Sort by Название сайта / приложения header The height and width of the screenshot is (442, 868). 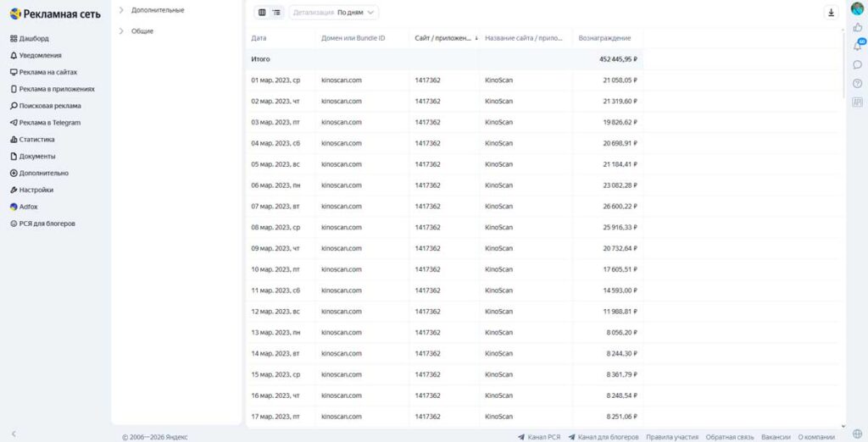[x=524, y=38]
